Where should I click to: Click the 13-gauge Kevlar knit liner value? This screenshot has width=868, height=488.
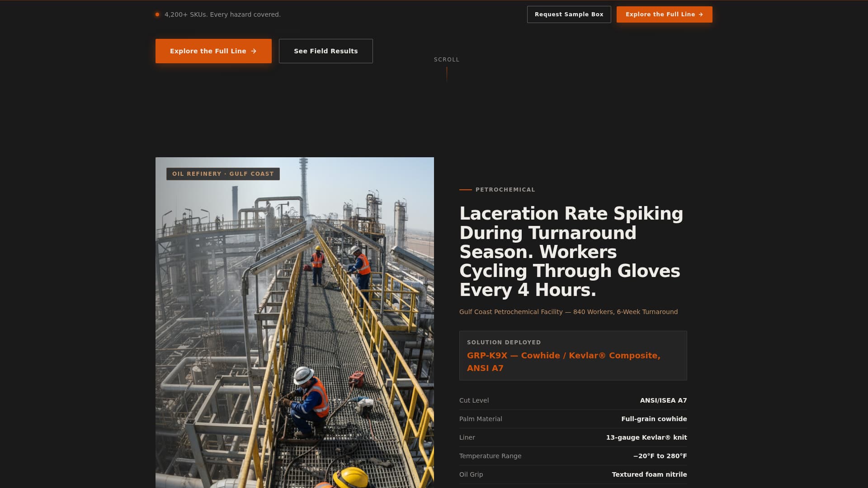(x=646, y=437)
